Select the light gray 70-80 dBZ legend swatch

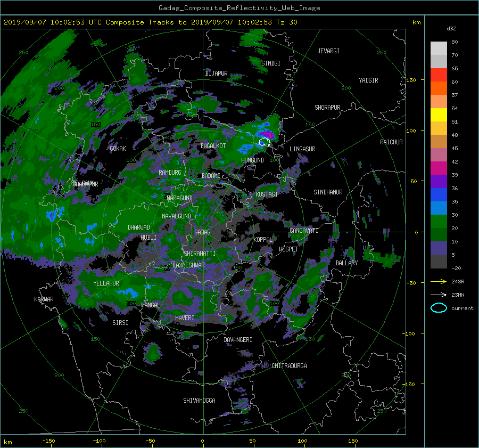(x=439, y=48)
